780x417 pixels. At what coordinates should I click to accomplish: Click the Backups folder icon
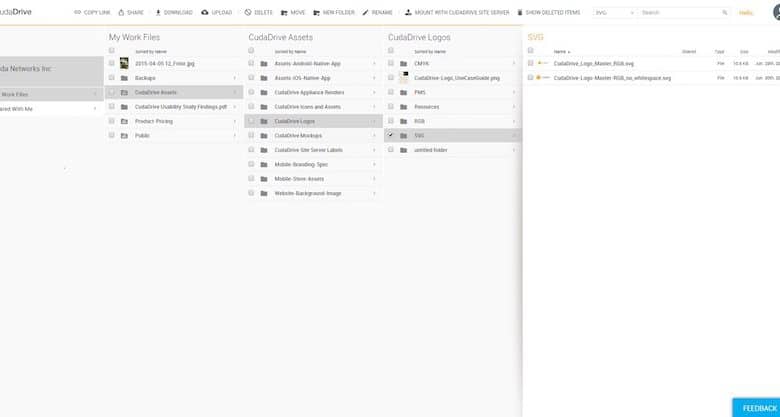(x=124, y=78)
